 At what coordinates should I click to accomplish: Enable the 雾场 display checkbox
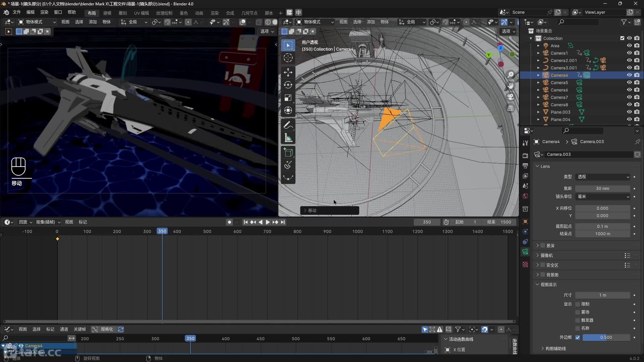pos(578,312)
